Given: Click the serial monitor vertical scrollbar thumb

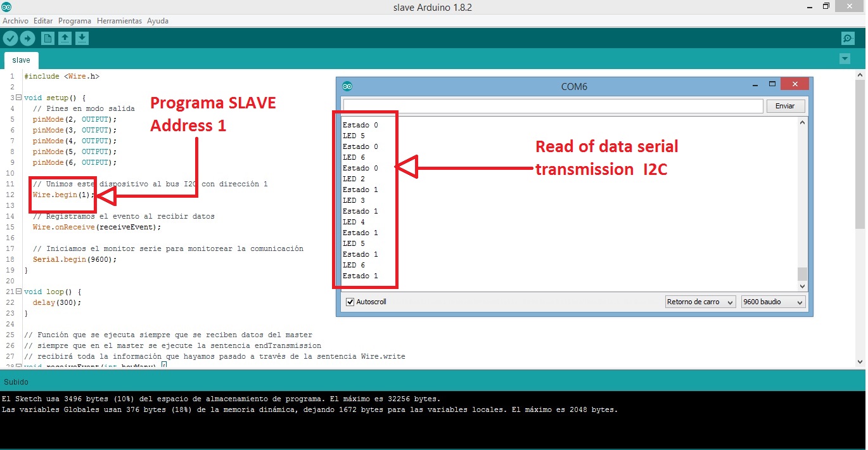Looking at the screenshot, I should click(x=802, y=274).
